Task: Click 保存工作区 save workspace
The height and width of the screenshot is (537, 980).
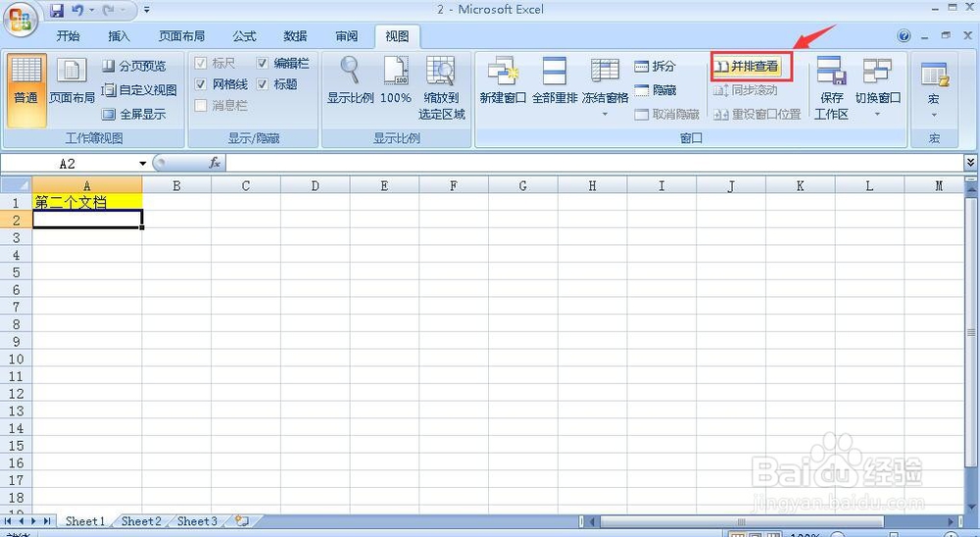Action: 831,88
